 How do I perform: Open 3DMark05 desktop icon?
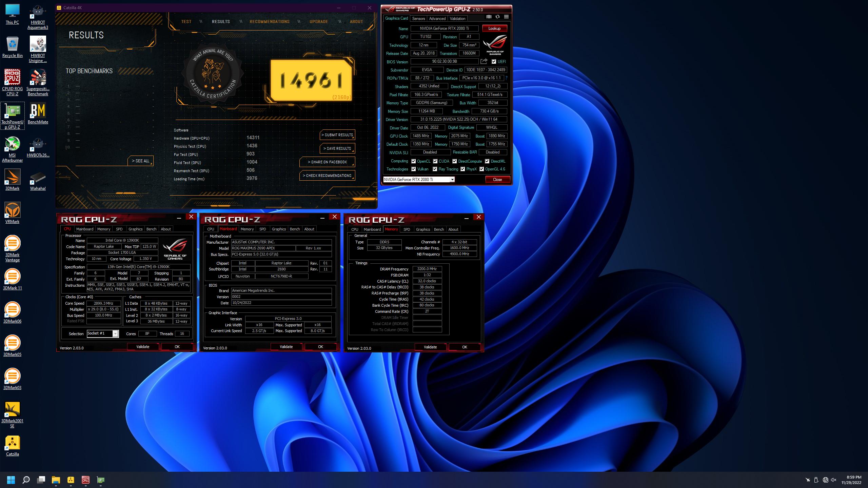coord(13,346)
